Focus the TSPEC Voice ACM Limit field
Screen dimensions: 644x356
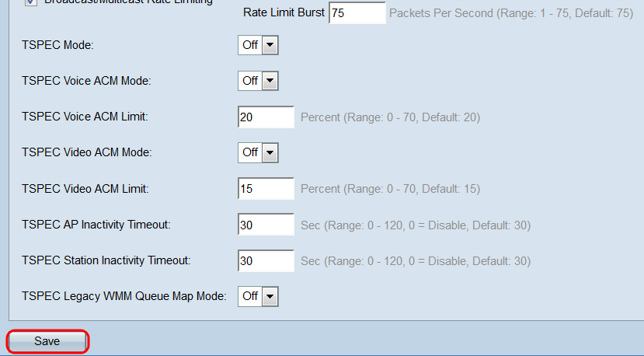point(266,117)
